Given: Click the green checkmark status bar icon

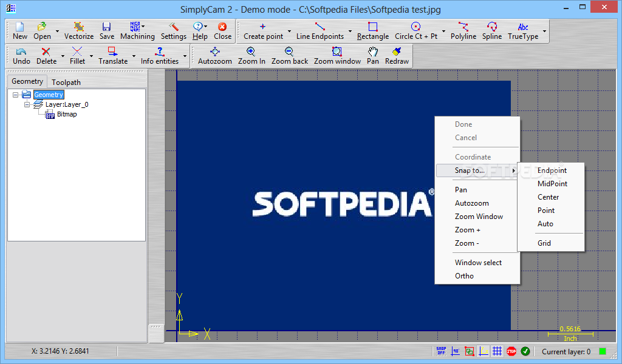Looking at the screenshot, I should click(x=525, y=351).
